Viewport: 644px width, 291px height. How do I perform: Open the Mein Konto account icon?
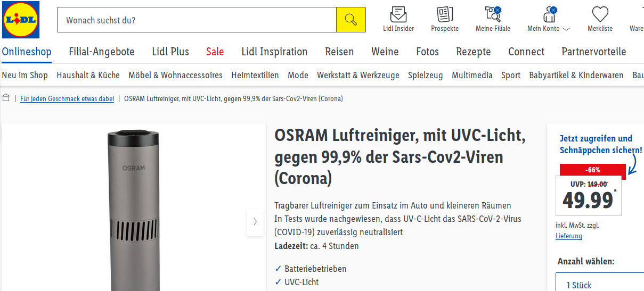point(549,14)
